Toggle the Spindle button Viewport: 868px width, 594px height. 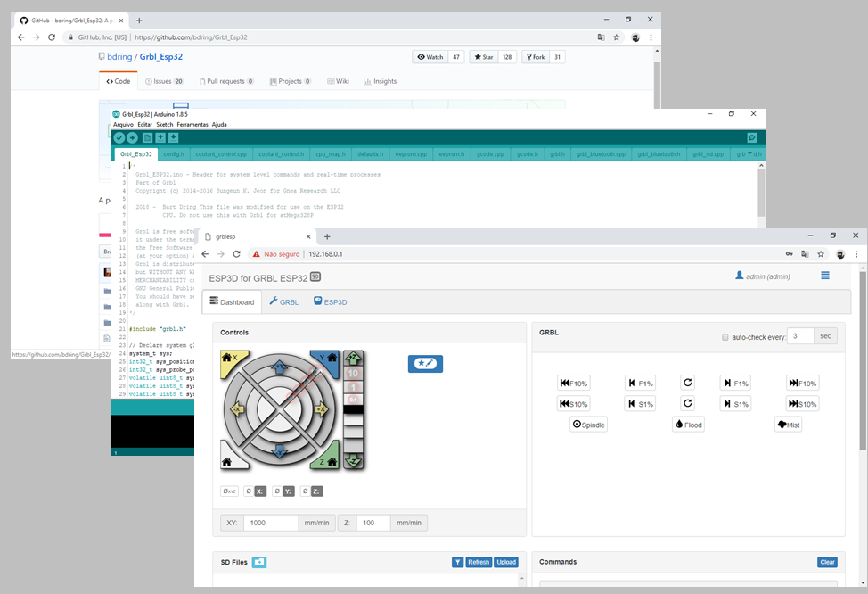(588, 425)
